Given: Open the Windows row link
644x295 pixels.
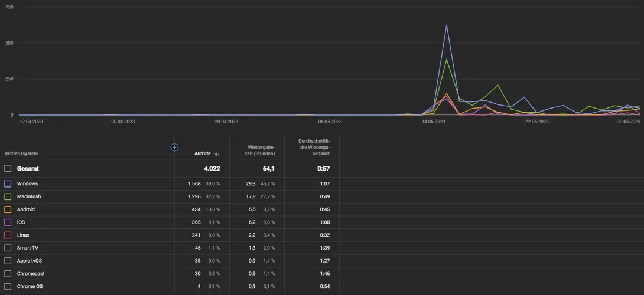Looking at the screenshot, I should (x=27, y=184).
